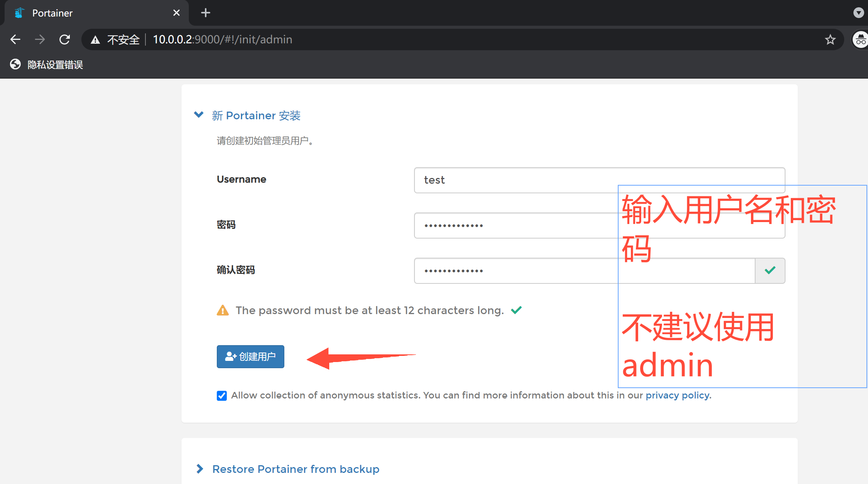The width and height of the screenshot is (868, 484).
Task: Click the 确认密码 label
Action: click(x=236, y=270)
